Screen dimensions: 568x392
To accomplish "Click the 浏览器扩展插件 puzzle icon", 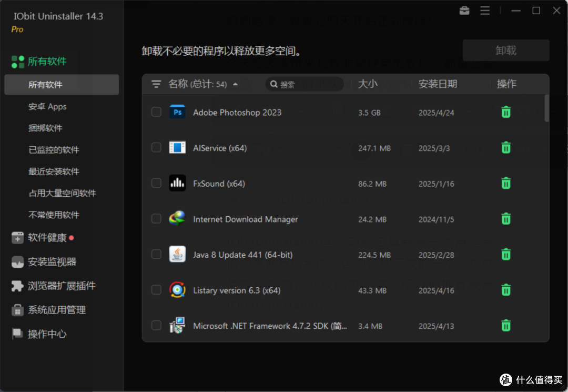I will [x=17, y=286].
